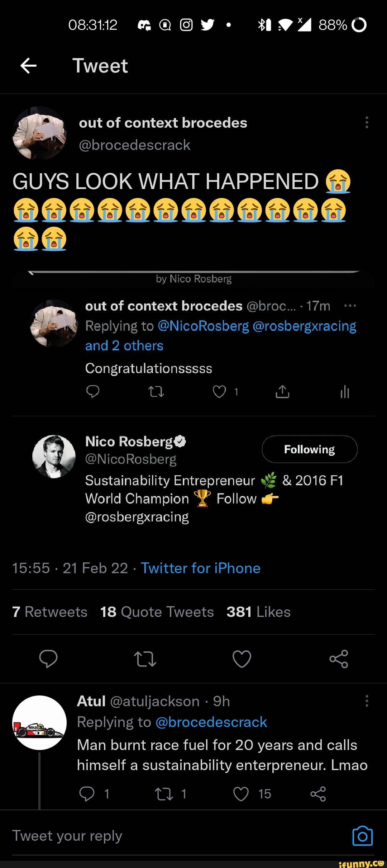387x868 pixels.
Task: Open three-dot options on the quoted Congratulationsssss tweet
Action: (350, 306)
